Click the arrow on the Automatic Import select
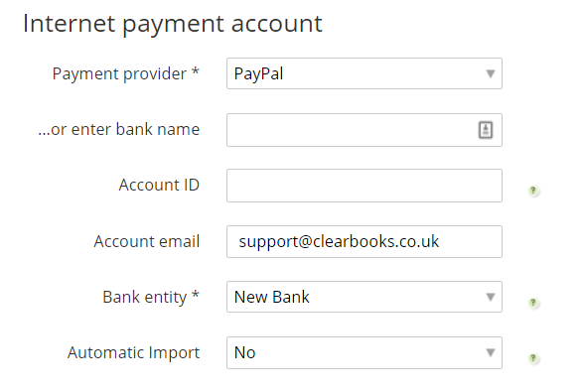Screen dimensions: 583x392 [491, 352]
